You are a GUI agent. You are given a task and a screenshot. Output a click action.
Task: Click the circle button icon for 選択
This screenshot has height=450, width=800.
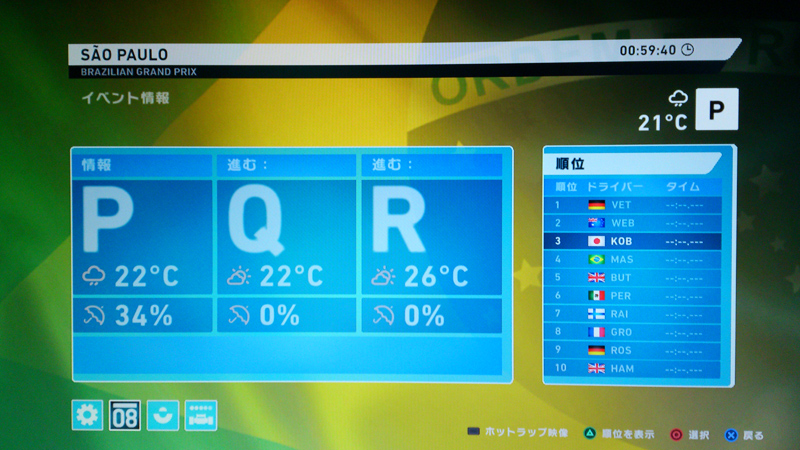click(x=676, y=435)
